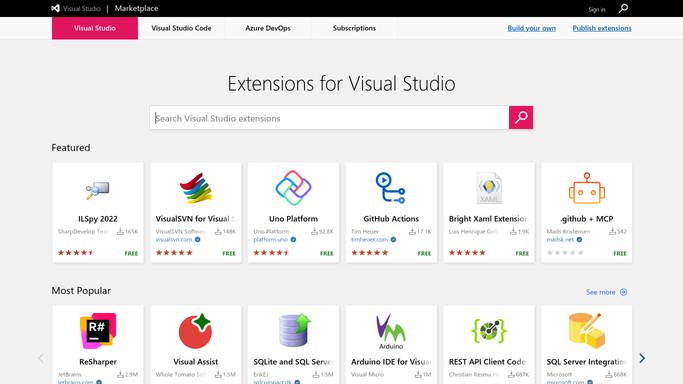Open the VisualSVN colorful logo icon
The width and height of the screenshot is (683, 384).
coord(196,188)
